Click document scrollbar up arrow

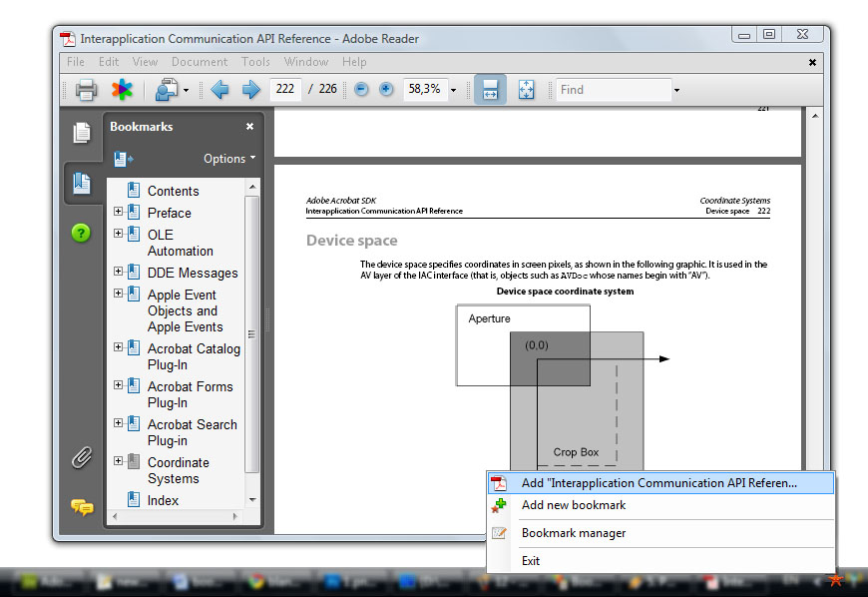pyautogui.click(x=815, y=116)
